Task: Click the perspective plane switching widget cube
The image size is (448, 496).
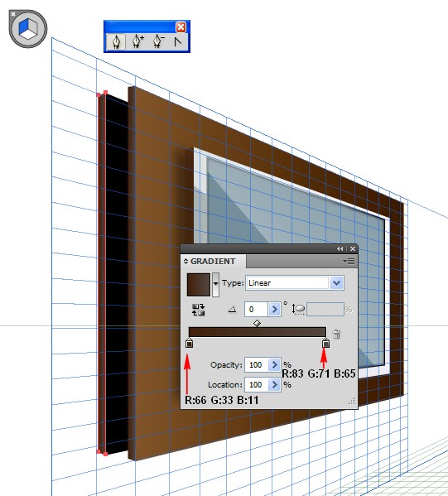Action: [28, 29]
